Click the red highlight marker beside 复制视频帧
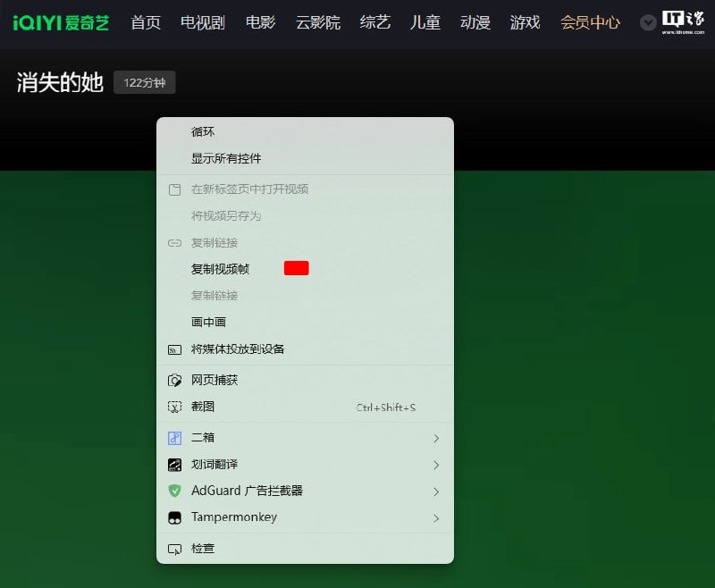The width and height of the screenshot is (715, 588). pyautogui.click(x=296, y=267)
